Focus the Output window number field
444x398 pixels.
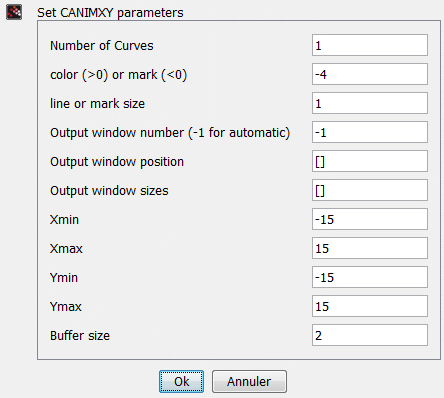[370, 132]
